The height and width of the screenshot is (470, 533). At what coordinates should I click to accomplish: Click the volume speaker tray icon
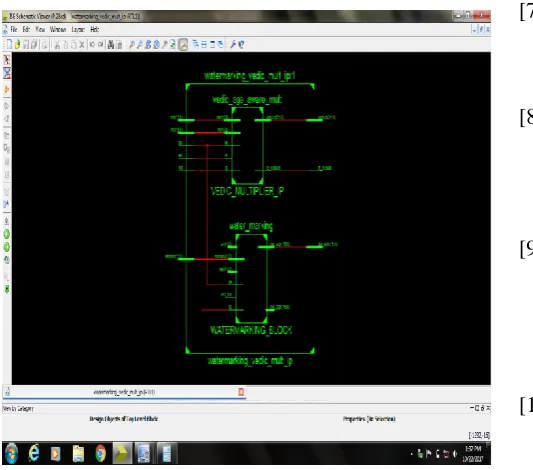455,454
